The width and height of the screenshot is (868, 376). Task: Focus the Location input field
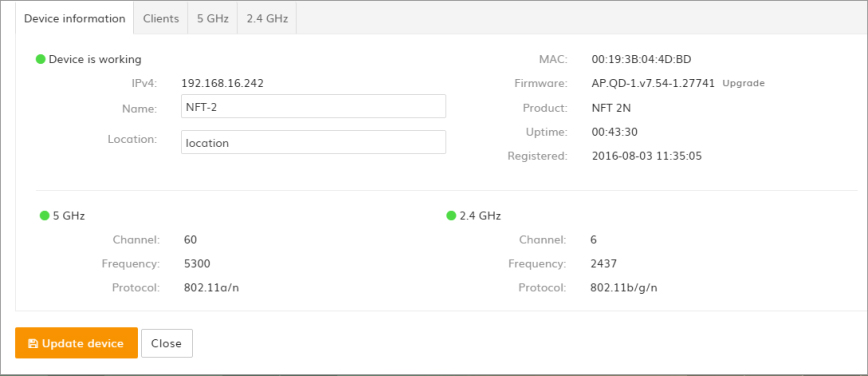[314, 142]
